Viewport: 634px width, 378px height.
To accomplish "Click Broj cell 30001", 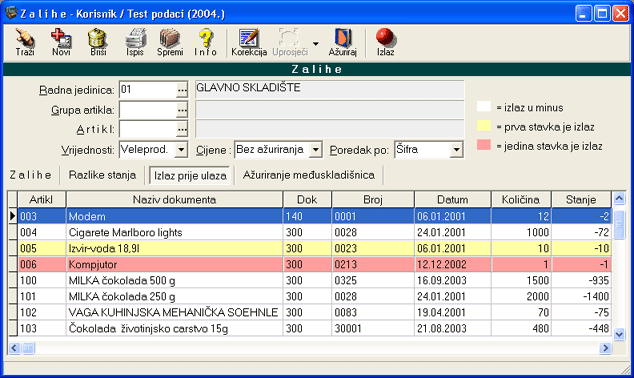I will [373, 328].
